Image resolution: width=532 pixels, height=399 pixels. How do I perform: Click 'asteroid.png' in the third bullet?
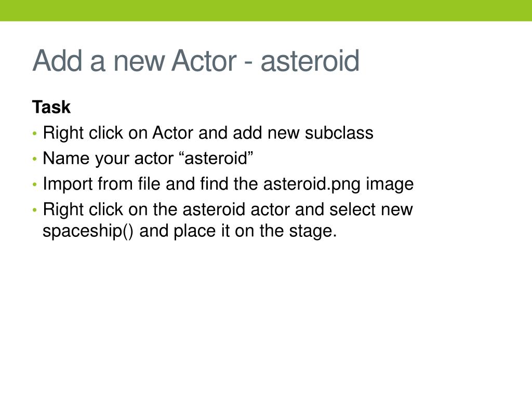coord(312,184)
